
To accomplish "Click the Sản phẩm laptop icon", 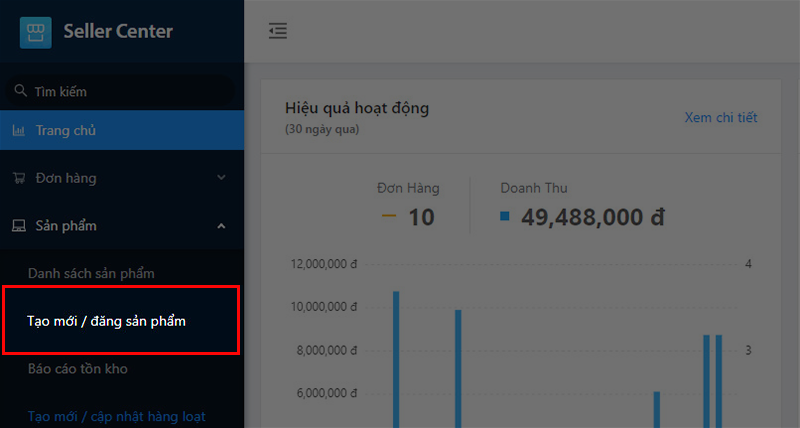I will click(x=19, y=225).
